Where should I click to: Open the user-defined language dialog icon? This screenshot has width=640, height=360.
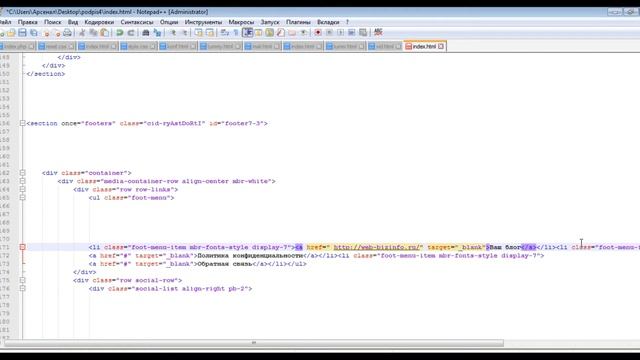[x=258, y=33]
